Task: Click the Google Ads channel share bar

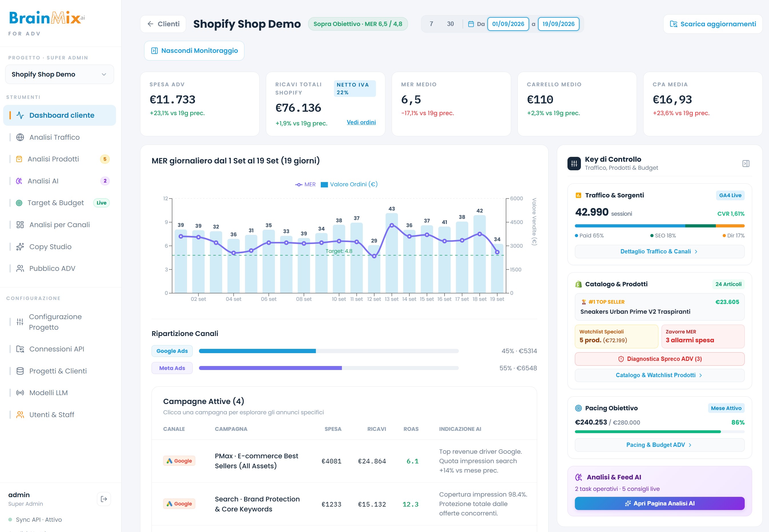Action: (328, 351)
